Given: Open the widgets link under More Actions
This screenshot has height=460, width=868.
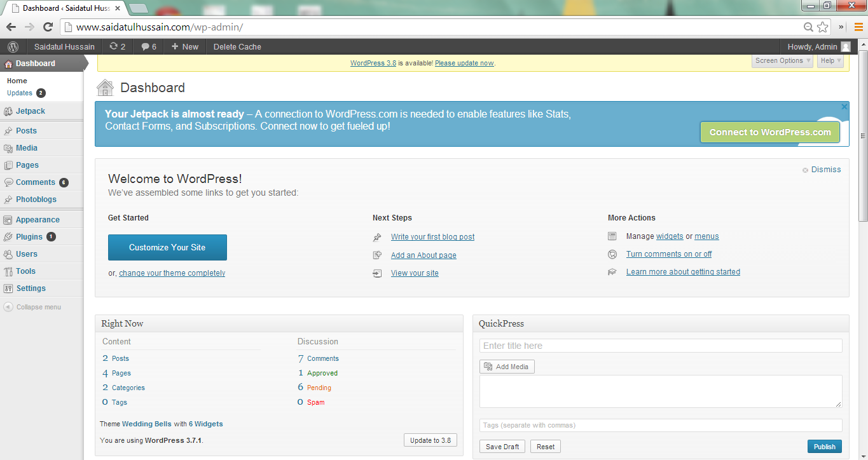Looking at the screenshot, I should (670, 236).
